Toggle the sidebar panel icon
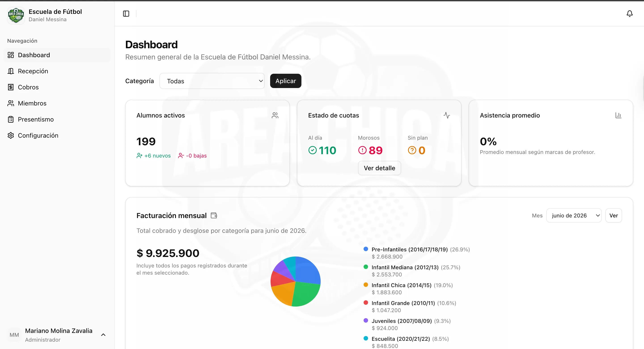The width and height of the screenshot is (644, 349). coord(126,13)
